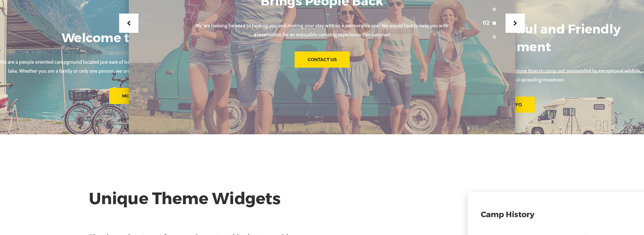Screen dimensions: 644x235
Task: Click the yellow Contact Us button
Action: [322, 60]
